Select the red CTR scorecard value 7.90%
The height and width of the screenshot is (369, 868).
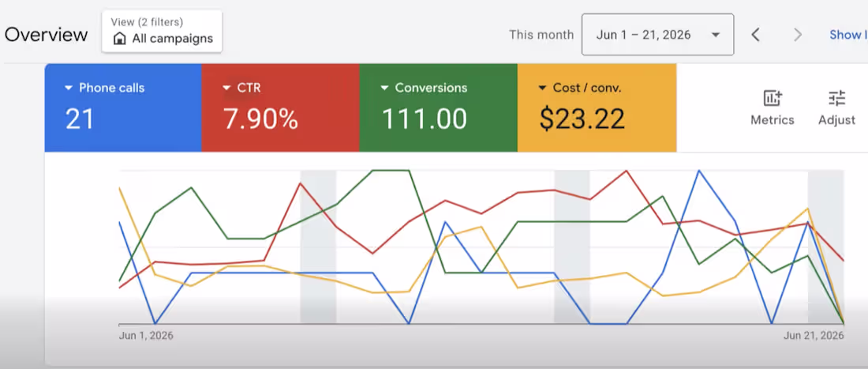click(x=260, y=119)
